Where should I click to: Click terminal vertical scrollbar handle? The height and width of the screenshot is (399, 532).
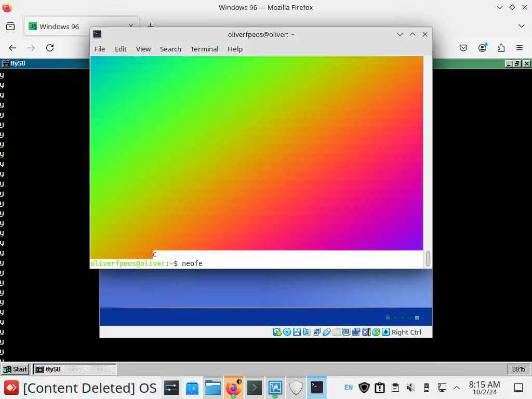pyautogui.click(x=428, y=259)
